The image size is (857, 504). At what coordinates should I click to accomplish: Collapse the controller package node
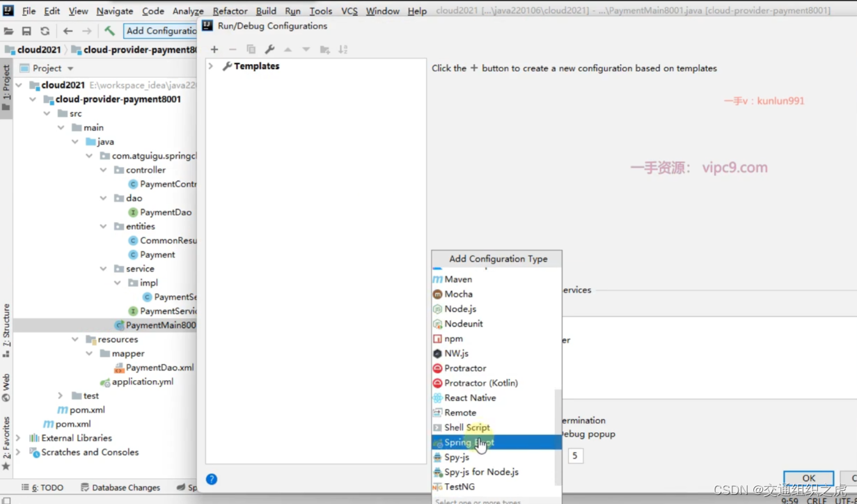(103, 170)
